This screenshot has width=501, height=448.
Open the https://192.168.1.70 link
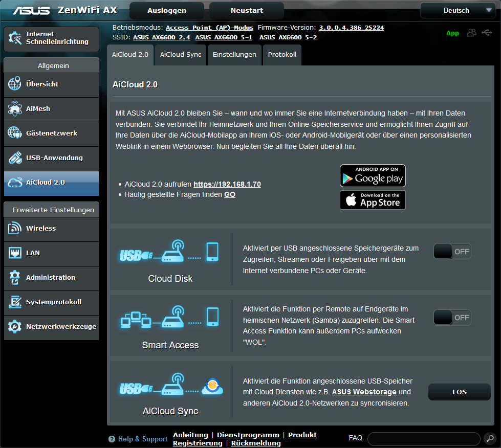tap(227, 184)
